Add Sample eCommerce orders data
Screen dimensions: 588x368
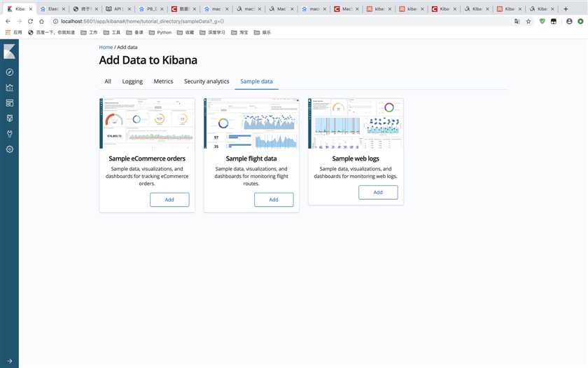[169, 199]
